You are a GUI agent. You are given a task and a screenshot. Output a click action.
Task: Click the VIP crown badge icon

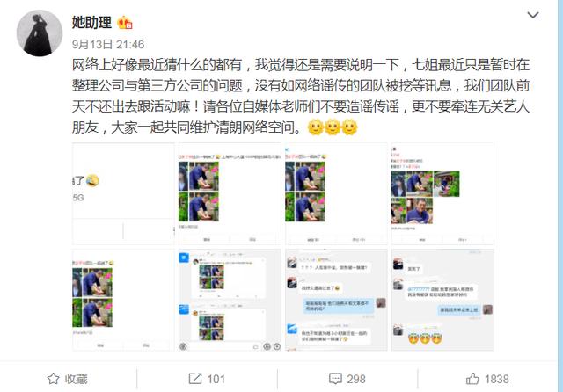(125, 23)
